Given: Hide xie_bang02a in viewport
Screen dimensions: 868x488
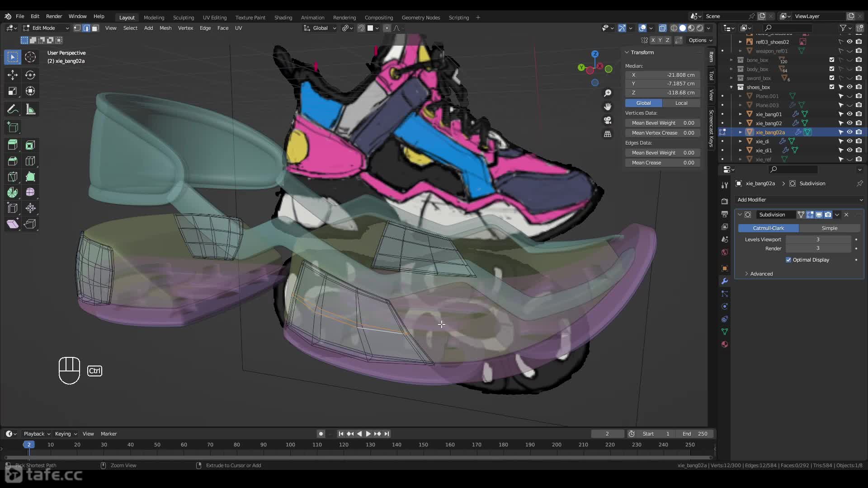Looking at the screenshot, I should [x=849, y=132].
